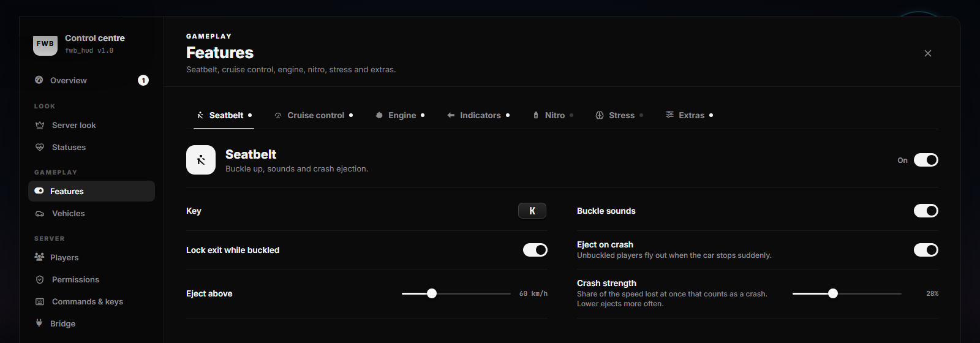The image size is (980, 343).
Task: Turn off the main Seatbelt switch
Action: (x=926, y=160)
